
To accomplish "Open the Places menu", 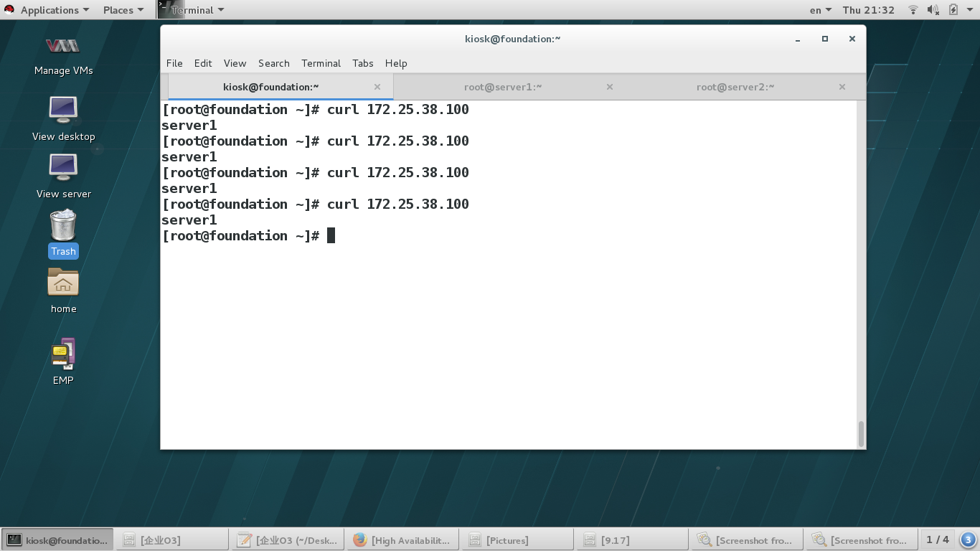I will (123, 10).
